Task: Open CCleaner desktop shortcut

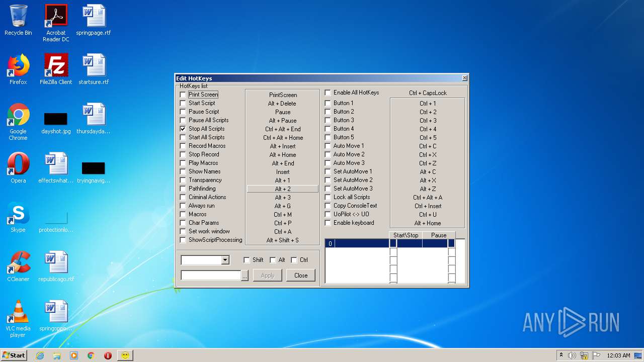Action: pyautogui.click(x=18, y=266)
